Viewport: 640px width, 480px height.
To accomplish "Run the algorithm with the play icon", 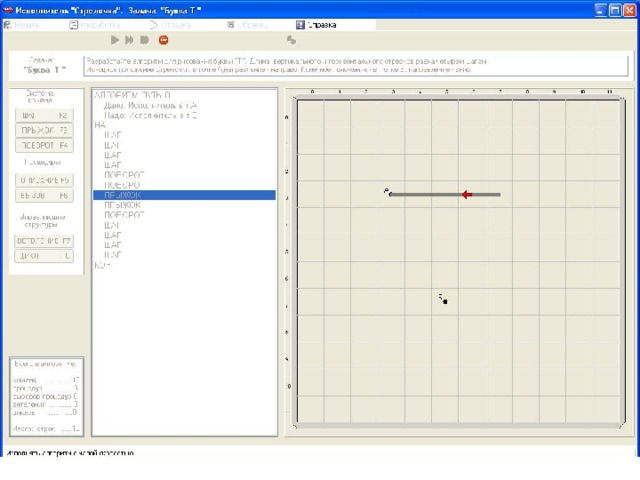I will click(x=115, y=40).
